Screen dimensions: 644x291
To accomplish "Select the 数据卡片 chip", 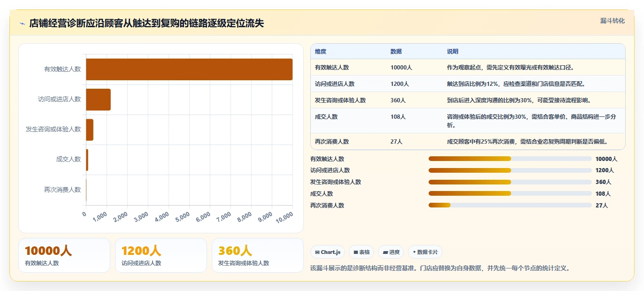I will (425, 252).
